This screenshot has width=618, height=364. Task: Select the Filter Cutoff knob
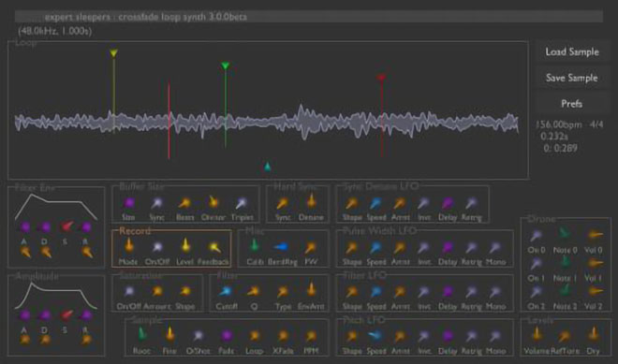point(227,292)
